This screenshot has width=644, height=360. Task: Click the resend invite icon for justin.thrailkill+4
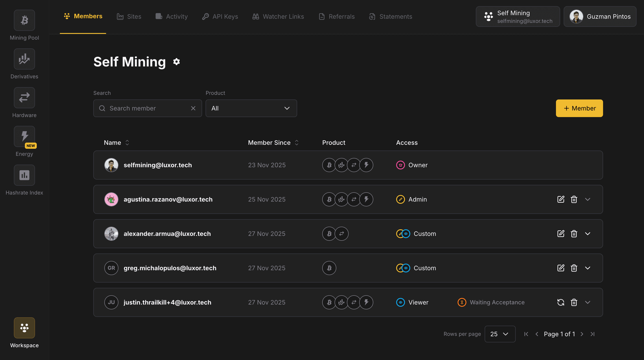click(x=561, y=302)
